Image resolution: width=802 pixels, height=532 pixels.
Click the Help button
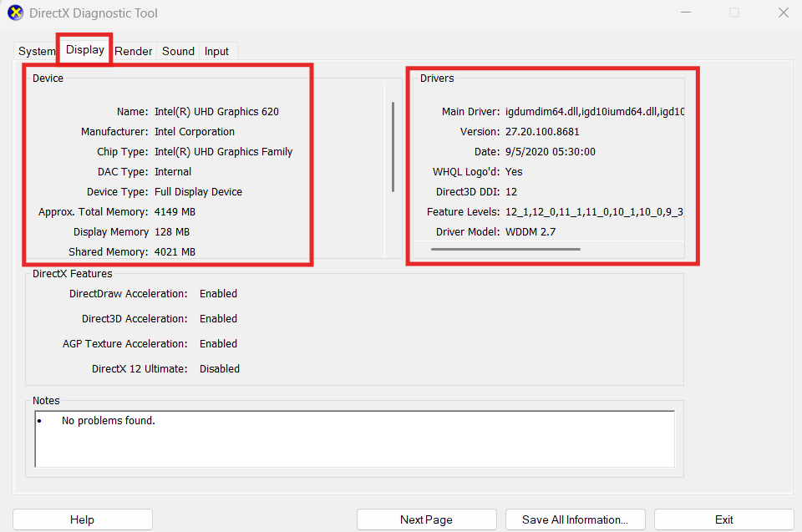pyautogui.click(x=83, y=519)
